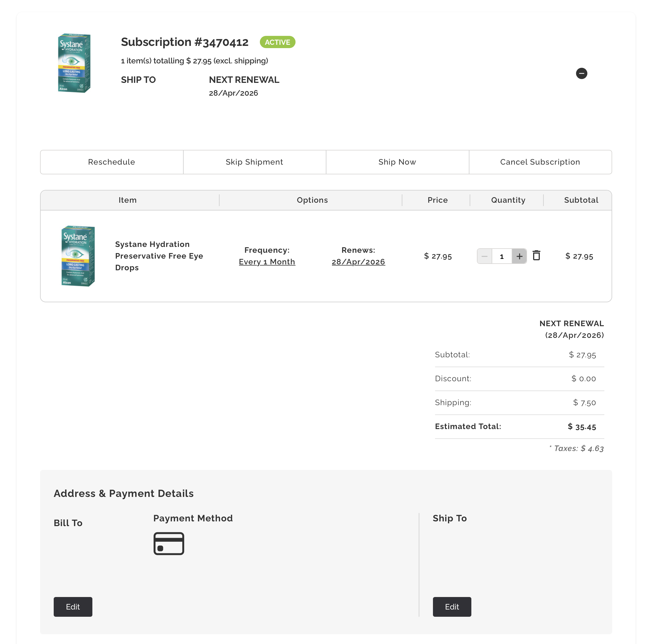Click the 28/Apr/2026 renews date link

[x=358, y=262]
